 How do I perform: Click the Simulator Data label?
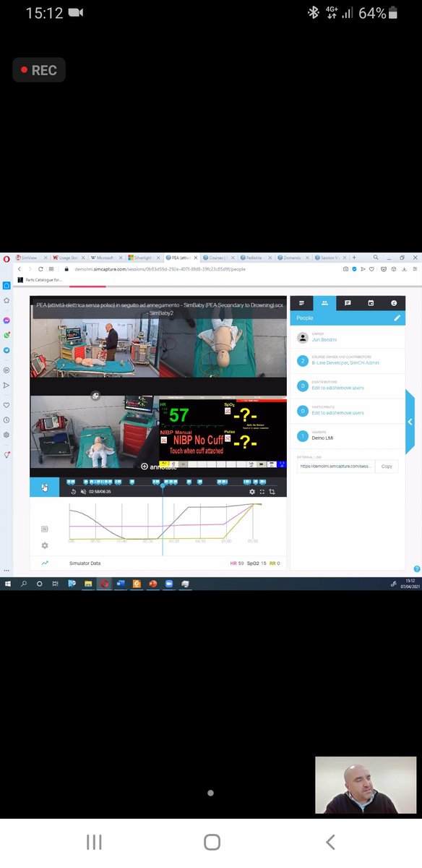coord(85,563)
